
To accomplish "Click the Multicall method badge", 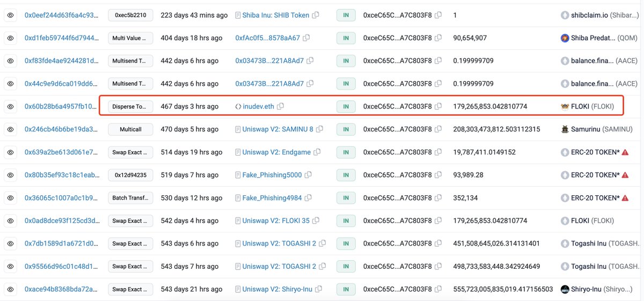I will [130, 129].
